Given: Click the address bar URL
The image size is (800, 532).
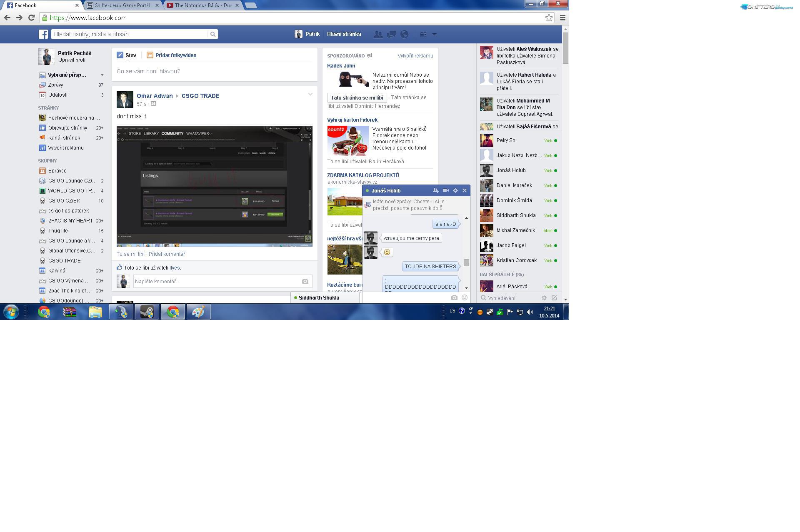Looking at the screenshot, I should (88, 18).
